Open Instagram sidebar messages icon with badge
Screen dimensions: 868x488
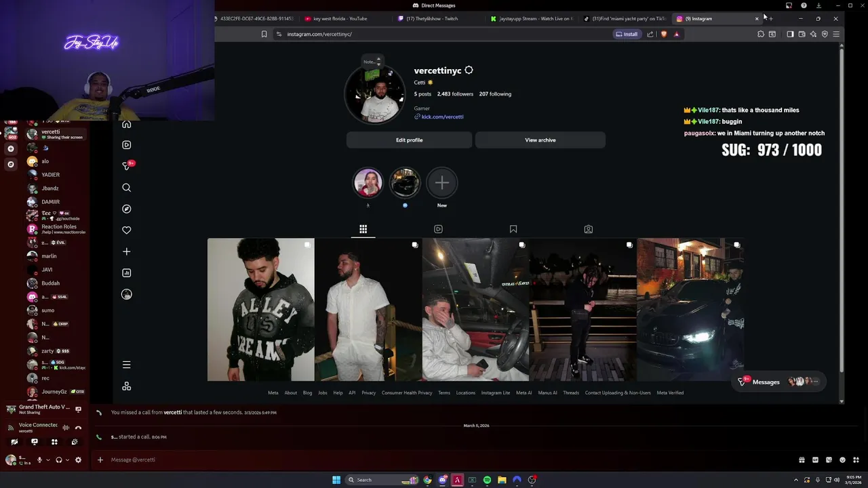point(126,165)
